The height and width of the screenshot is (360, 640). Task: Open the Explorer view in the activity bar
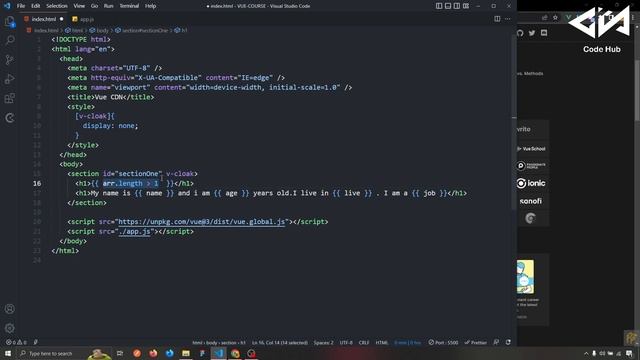pos(9,21)
